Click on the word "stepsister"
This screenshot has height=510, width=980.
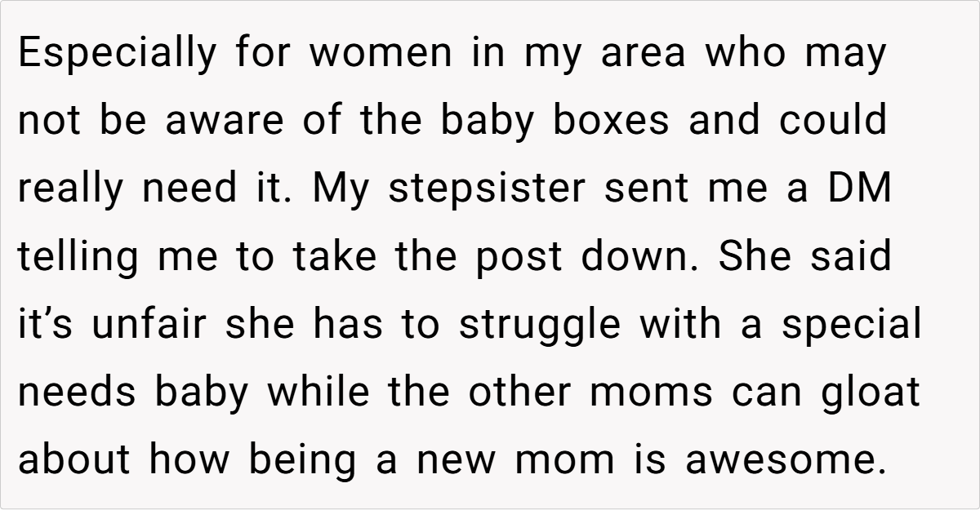tap(487, 189)
